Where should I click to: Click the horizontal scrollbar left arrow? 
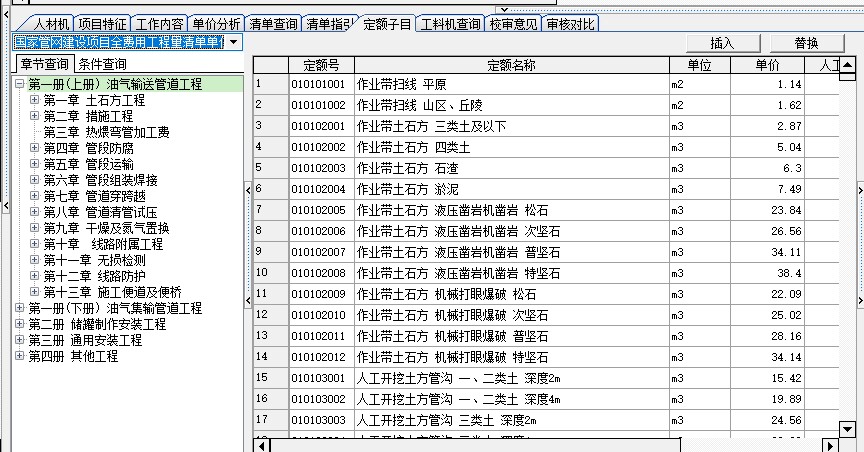[x=260, y=444]
